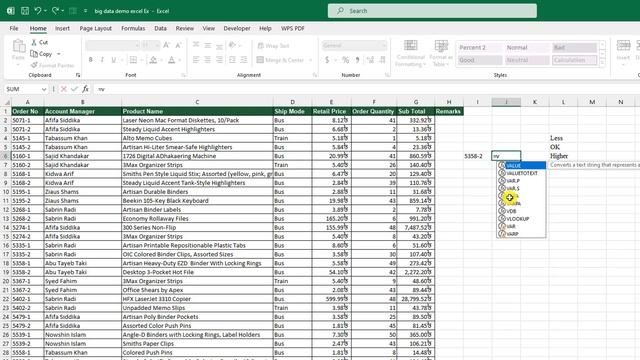640x360 pixels.
Task: Click the Fill Color bucket
Action: point(153,60)
